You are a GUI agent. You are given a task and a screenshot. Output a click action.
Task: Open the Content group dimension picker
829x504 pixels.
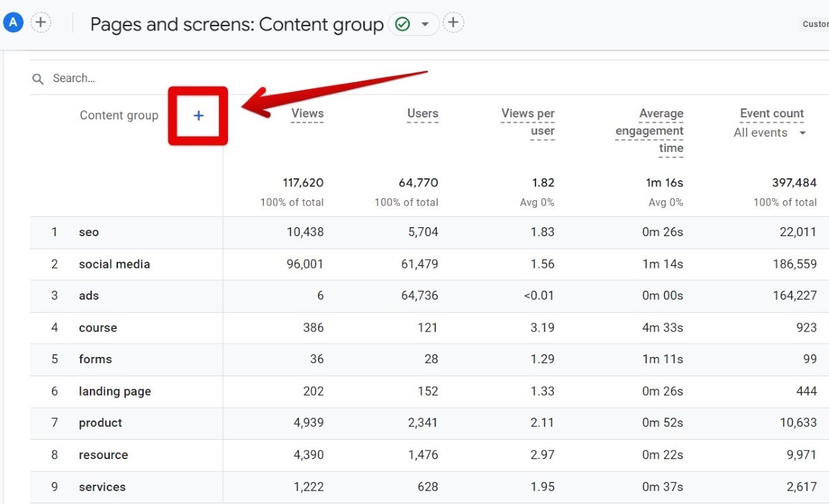tap(119, 115)
